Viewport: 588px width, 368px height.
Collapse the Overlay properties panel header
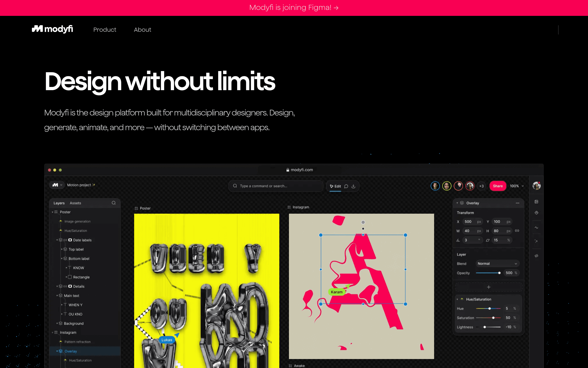coord(457,203)
